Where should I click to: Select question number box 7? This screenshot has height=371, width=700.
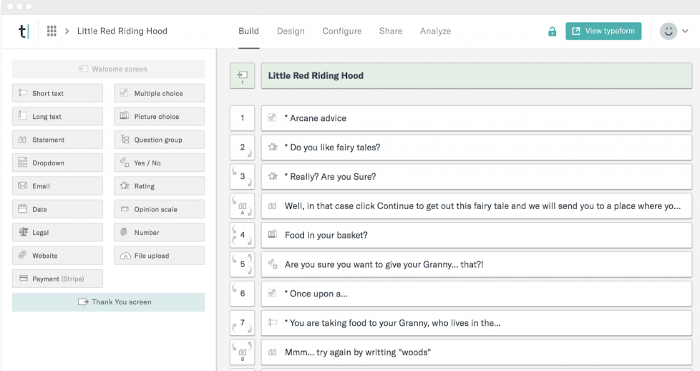click(242, 323)
